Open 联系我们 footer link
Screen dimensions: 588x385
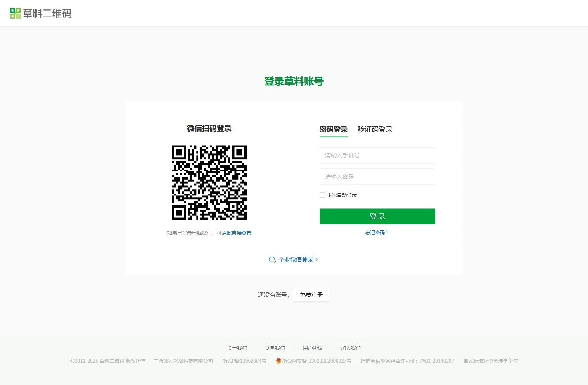[x=275, y=348]
